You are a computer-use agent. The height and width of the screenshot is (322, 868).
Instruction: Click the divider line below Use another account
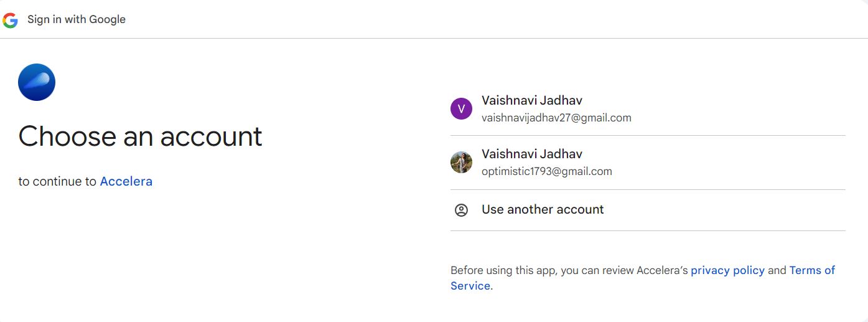[x=647, y=230]
